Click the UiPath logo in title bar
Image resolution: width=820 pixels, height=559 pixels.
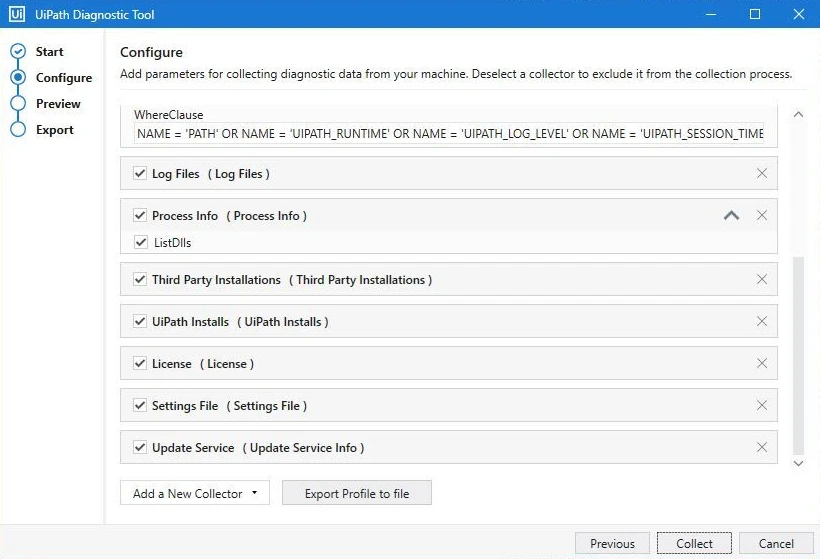(x=16, y=14)
